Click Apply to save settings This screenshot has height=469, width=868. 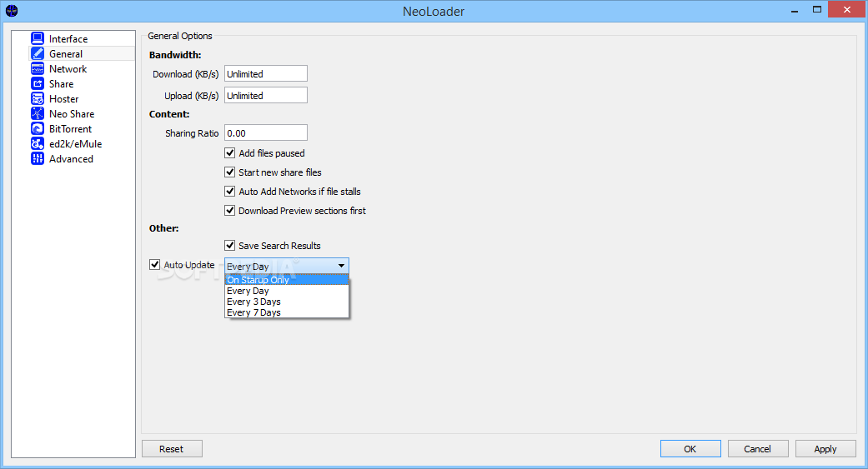pos(825,448)
